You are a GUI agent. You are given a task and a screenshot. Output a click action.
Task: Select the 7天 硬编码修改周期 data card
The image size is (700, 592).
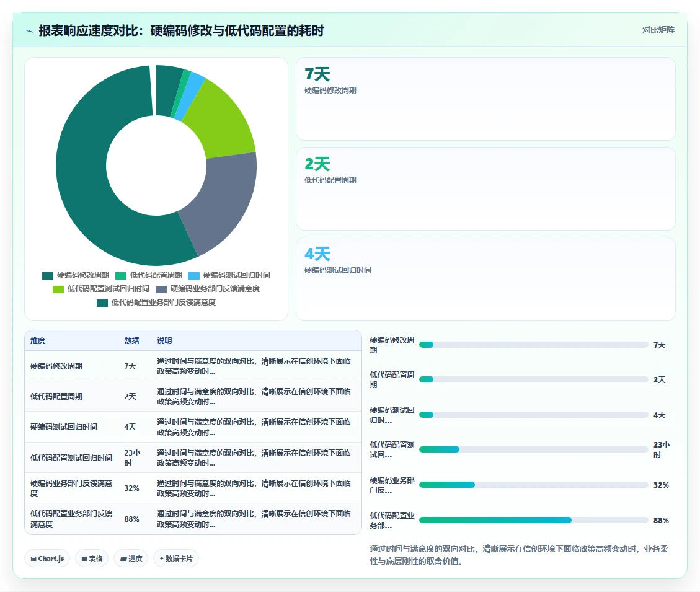click(x=485, y=99)
